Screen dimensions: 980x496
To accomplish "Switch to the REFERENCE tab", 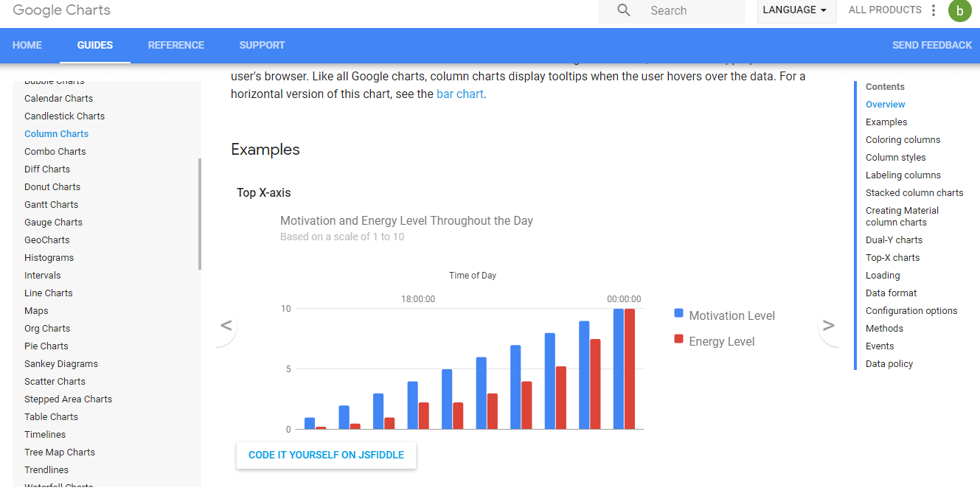I will coord(176,45).
